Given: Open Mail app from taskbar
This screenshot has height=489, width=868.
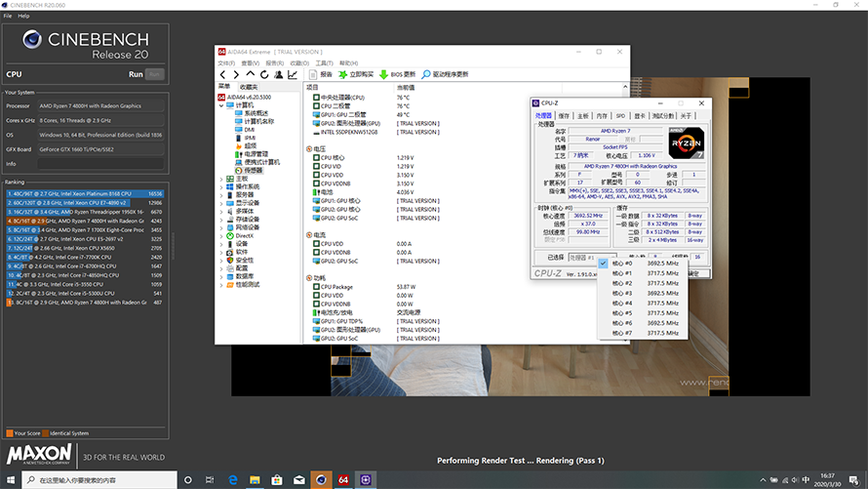Looking at the screenshot, I should tap(299, 480).
